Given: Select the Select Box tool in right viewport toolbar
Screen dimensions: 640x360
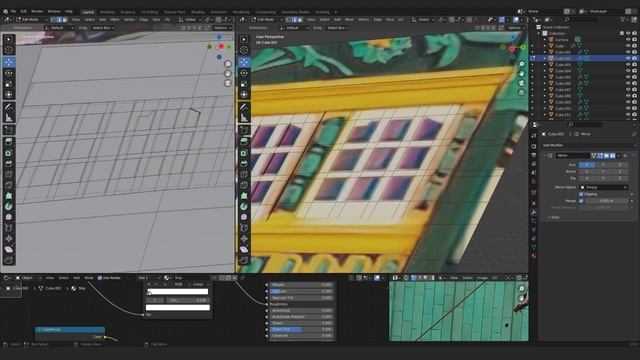Looking at the screenshot, I should [x=244, y=39].
